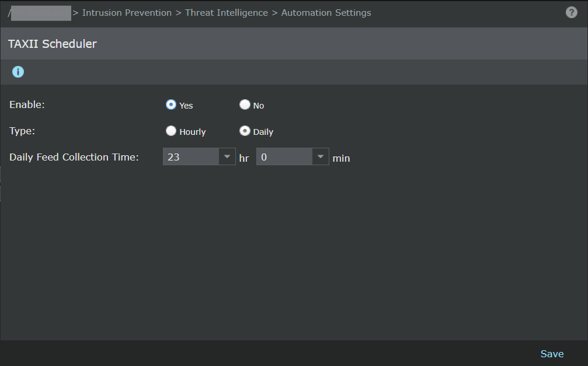
Task: Click Automation Settings breadcrumb
Action: point(326,13)
